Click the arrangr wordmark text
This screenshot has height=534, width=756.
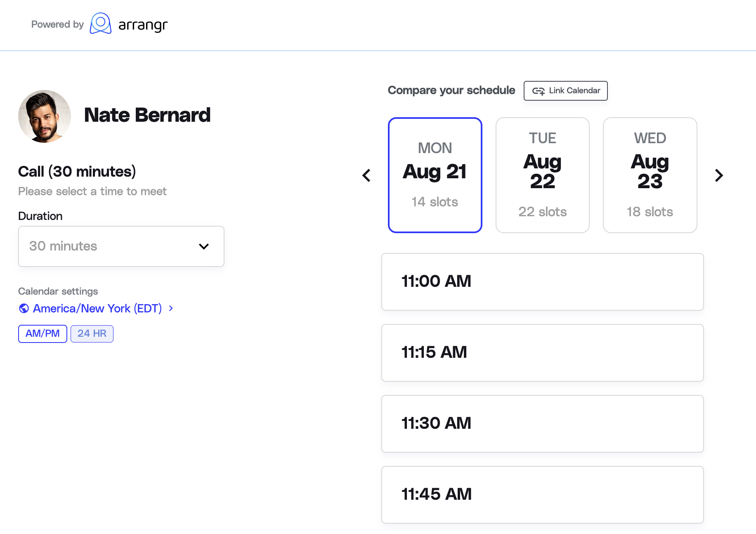pyautogui.click(x=143, y=25)
